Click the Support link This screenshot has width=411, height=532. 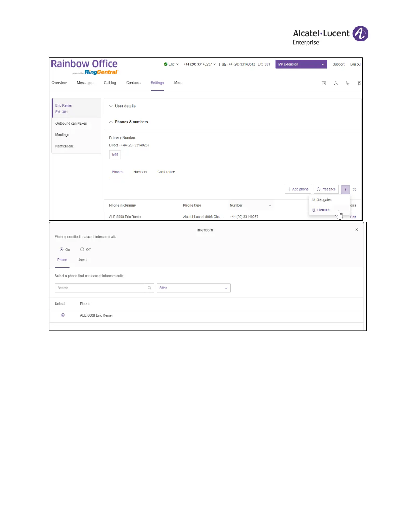coord(338,64)
